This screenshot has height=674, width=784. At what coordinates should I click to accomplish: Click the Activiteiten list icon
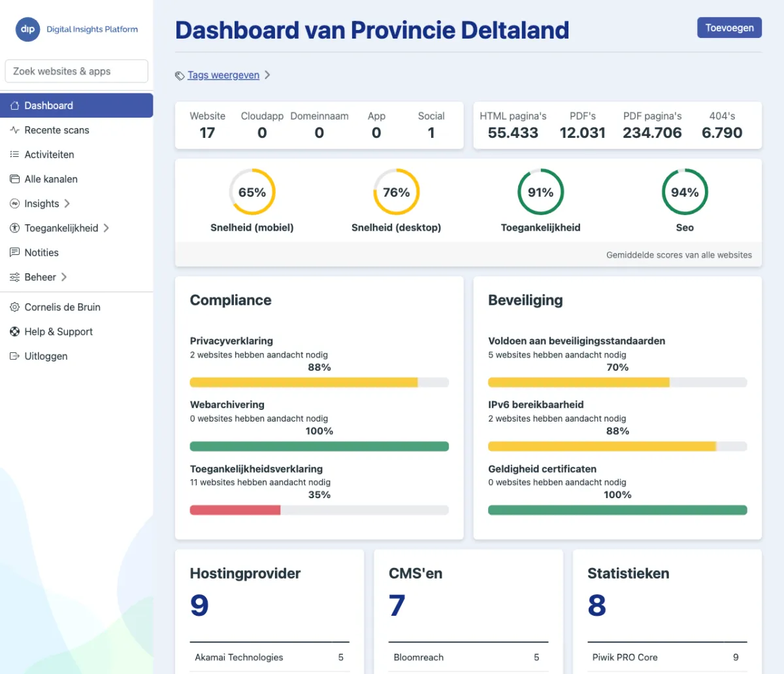(14, 154)
